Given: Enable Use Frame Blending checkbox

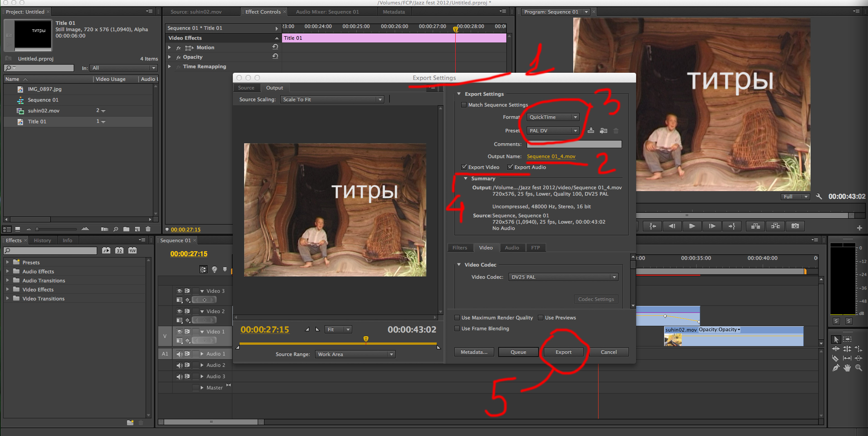Looking at the screenshot, I should pyautogui.click(x=457, y=328).
